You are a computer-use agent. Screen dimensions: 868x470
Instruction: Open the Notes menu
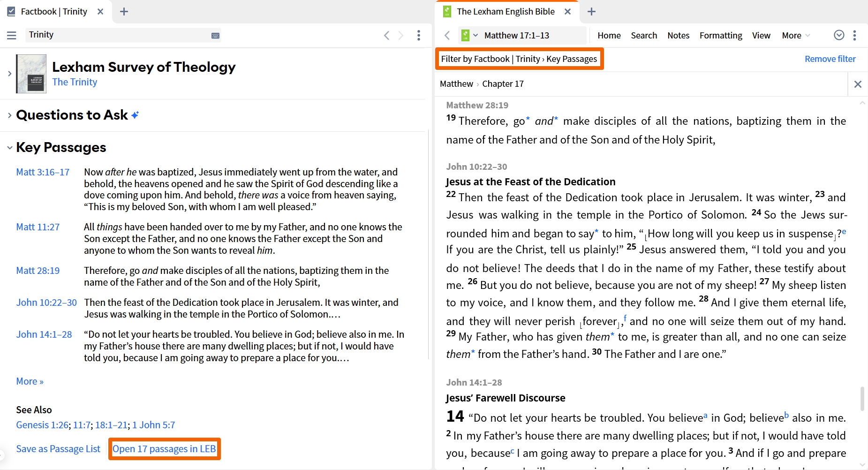tap(678, 35)
